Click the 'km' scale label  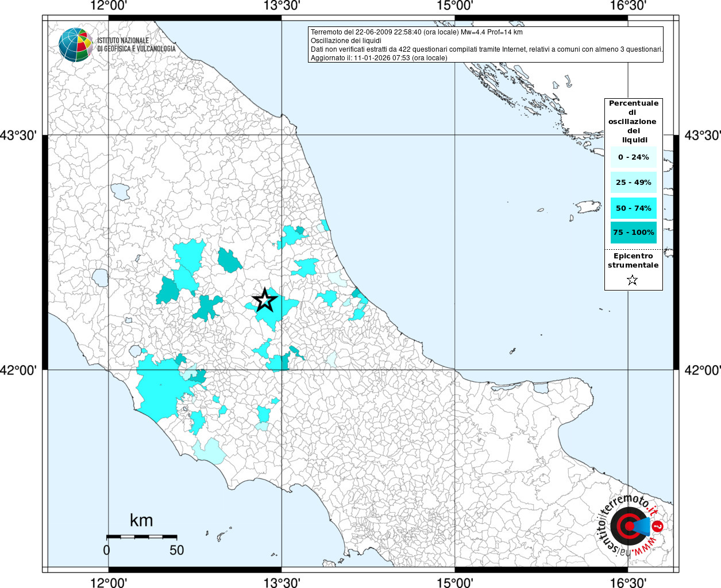(141, 520)
